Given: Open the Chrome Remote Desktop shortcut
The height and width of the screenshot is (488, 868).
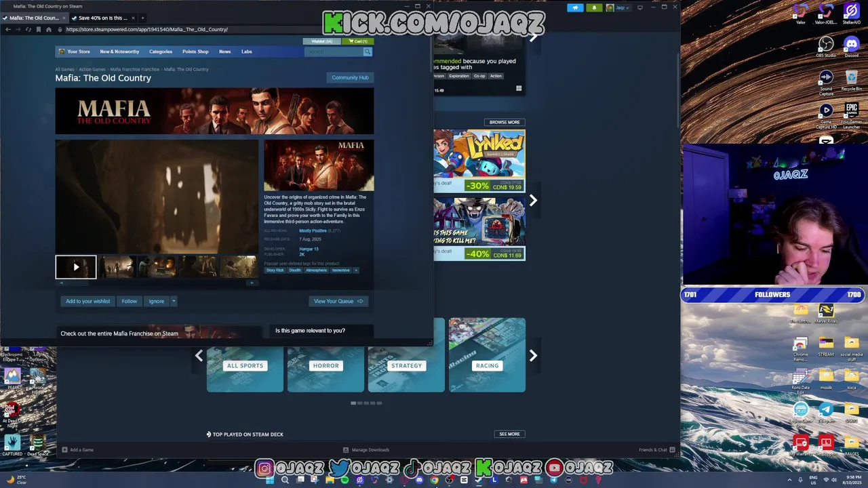Looking at the screenshot, I should point(800,350).
